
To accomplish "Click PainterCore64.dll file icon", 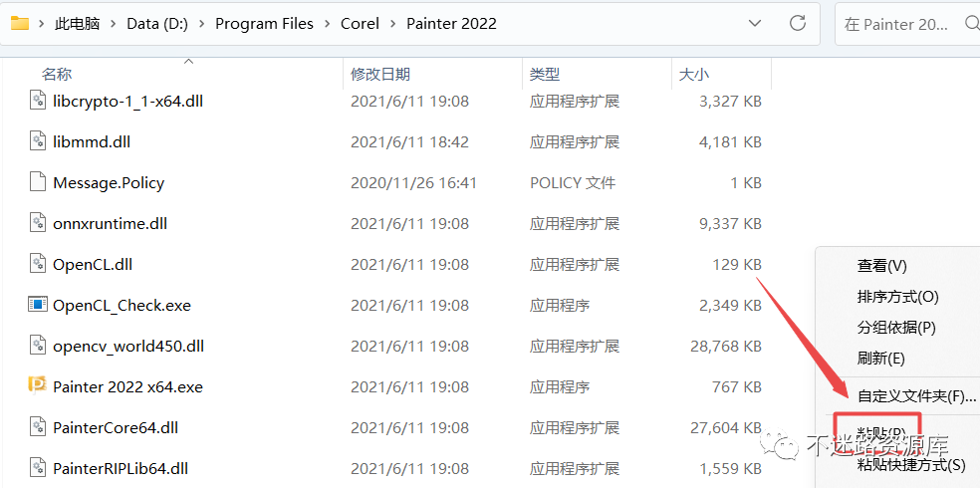I will pyautogui.click(x=38, y=427).
